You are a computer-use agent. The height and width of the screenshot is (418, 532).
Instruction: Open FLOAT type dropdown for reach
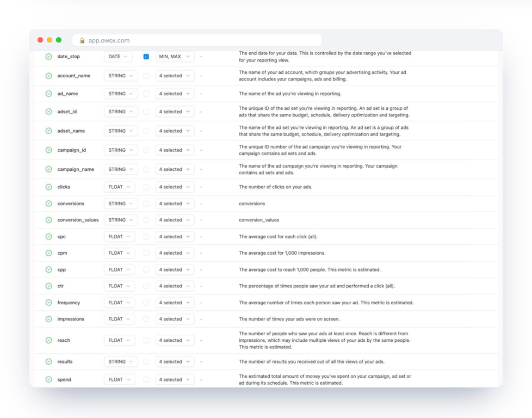(x=120, y=340)
